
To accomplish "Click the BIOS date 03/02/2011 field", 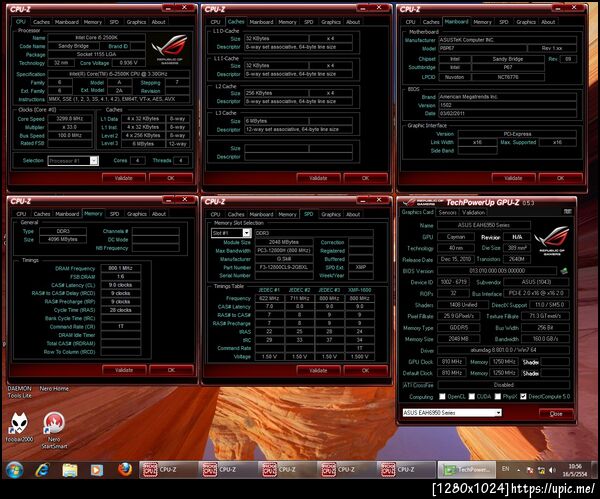I will pos(507,113).
